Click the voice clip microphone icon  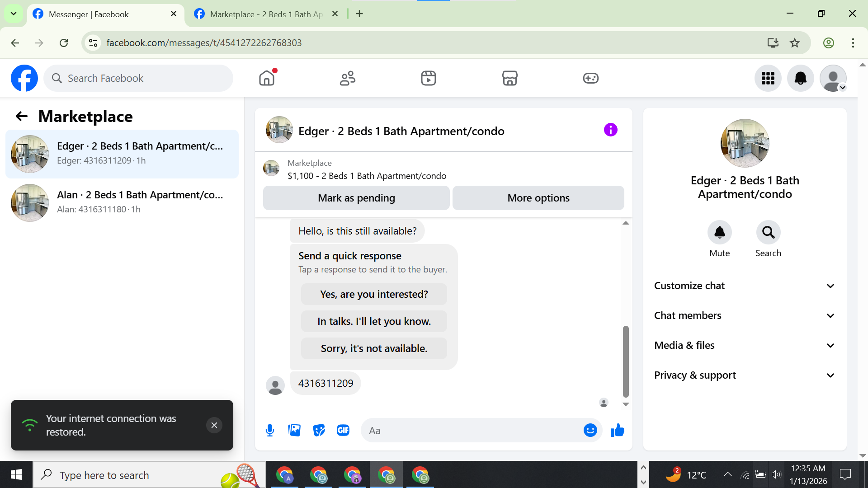click(270, 430)
